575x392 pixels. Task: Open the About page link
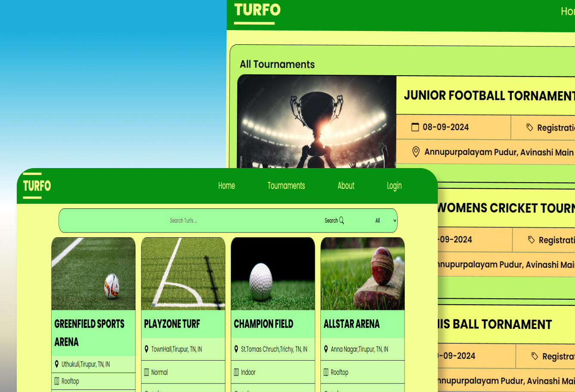346,186
